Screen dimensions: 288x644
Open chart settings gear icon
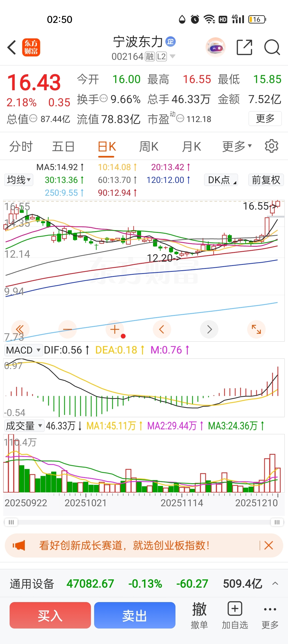point(271,146)
